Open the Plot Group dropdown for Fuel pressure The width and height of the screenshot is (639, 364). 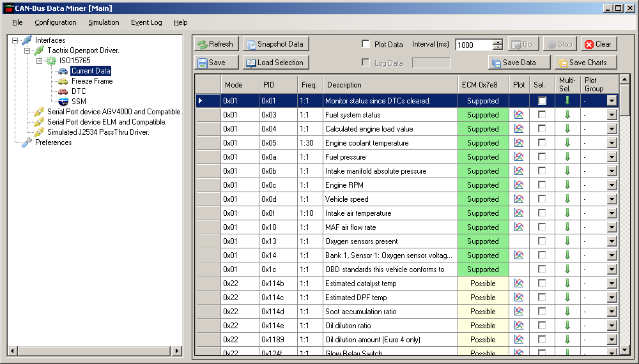pos(612,156)
